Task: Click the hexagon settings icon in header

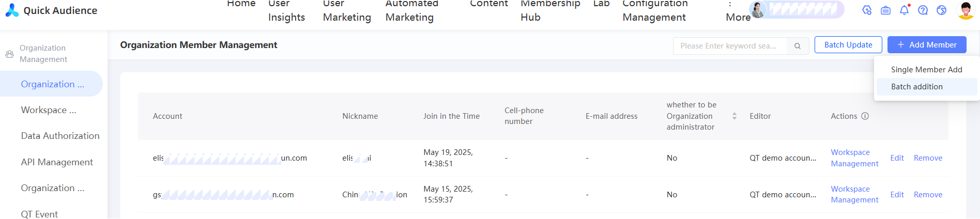Action: [x=867, y=10]
